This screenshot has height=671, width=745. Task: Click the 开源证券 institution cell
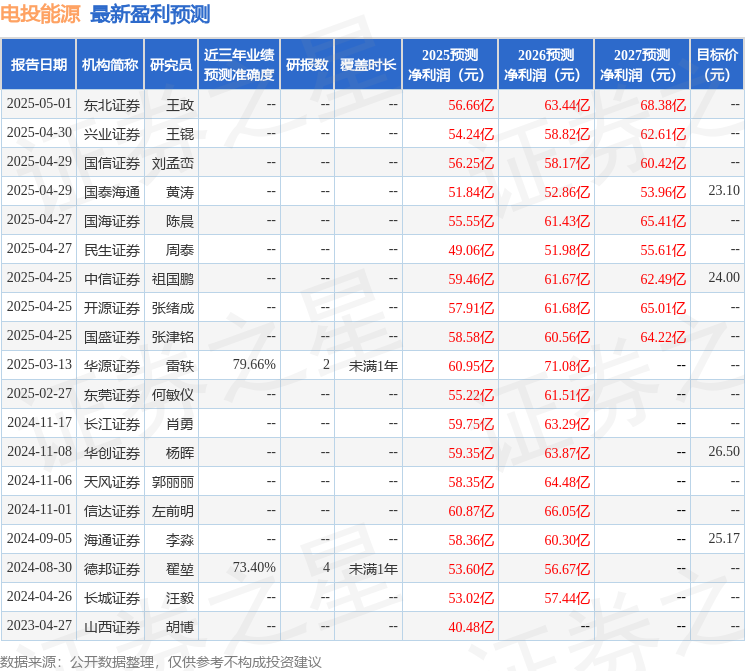112,308
